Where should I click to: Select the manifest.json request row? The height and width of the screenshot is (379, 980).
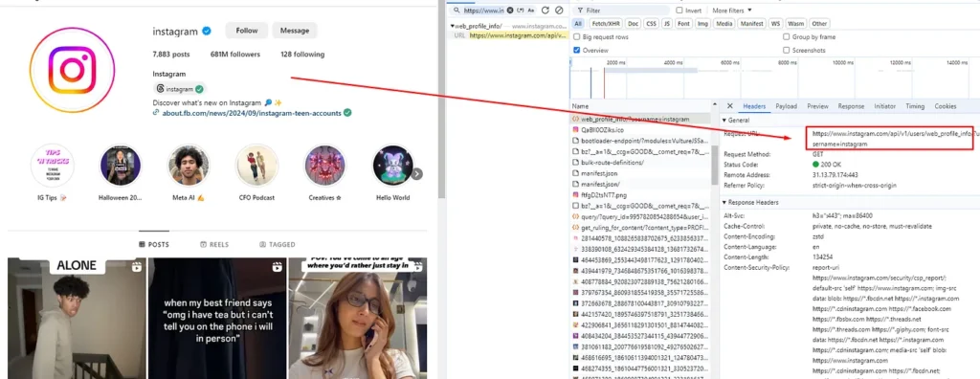tap(640, 173)
